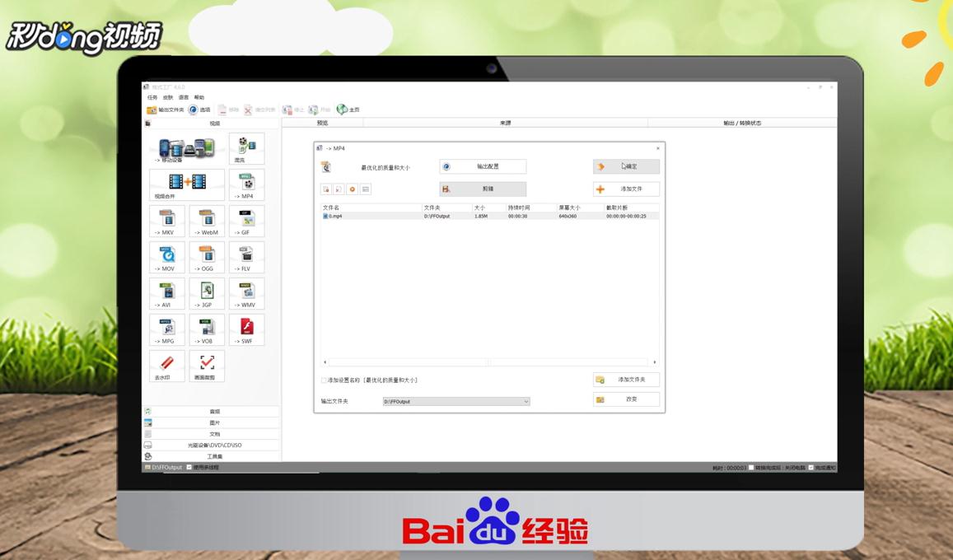Collapse the Video (视频) category header
The height and width of the screenshot is (560, 953).
(x=211, y=124)
